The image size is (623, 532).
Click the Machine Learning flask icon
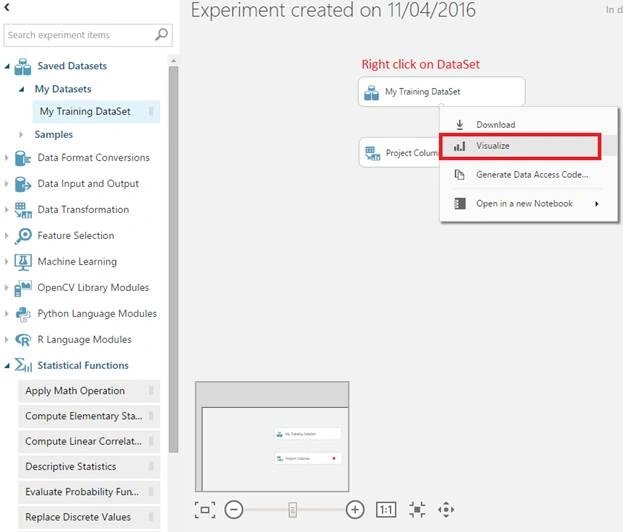pos(23,262)
